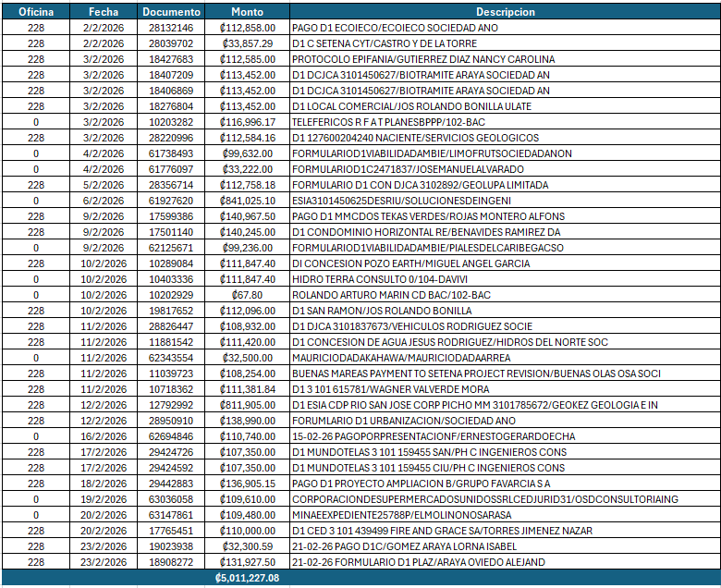Select the 6/2/2026 date cell

tap(103, 201)
